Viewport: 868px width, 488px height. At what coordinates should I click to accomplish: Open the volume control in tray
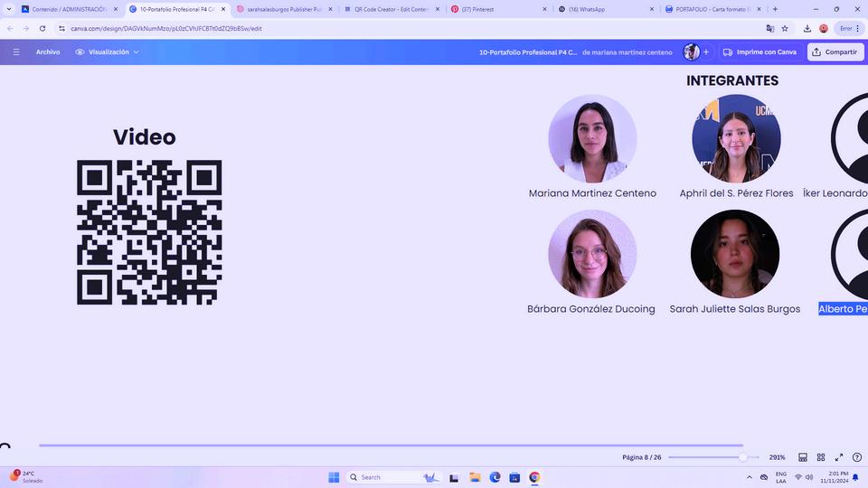(809, 477)
